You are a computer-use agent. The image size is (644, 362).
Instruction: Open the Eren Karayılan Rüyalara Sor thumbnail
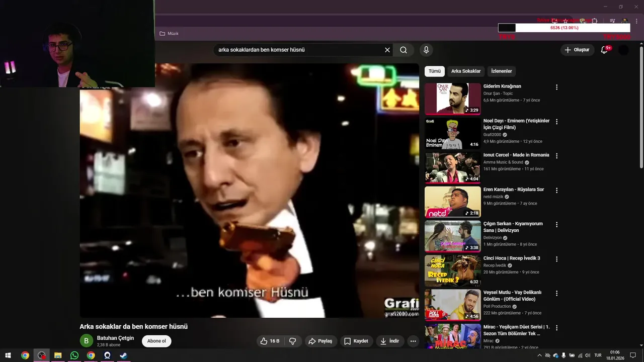tap(453, 202)
